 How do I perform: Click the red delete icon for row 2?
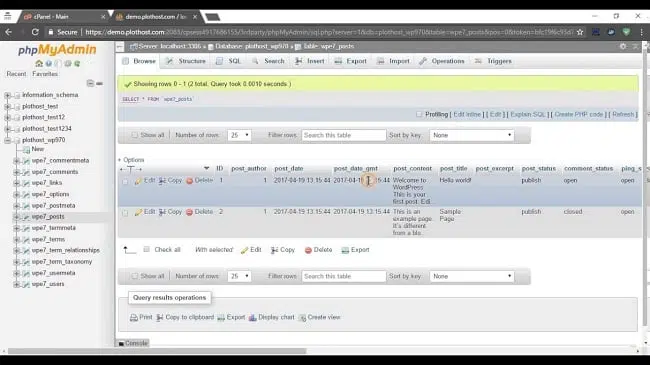coord(189,212)
